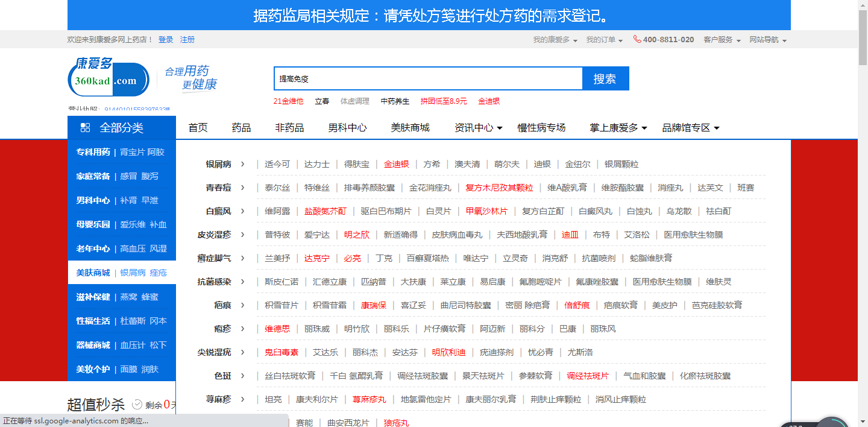
Task: Click the 盐酸氮芥酊 link
Action: 325,211
